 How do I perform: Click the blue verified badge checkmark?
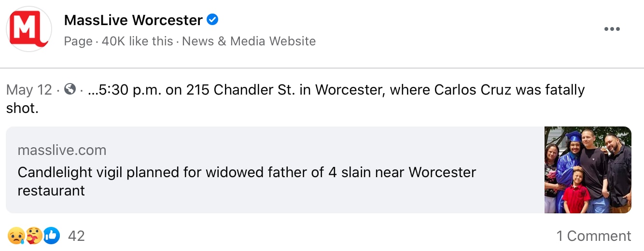pyautogui.click(x=212, y=20)
